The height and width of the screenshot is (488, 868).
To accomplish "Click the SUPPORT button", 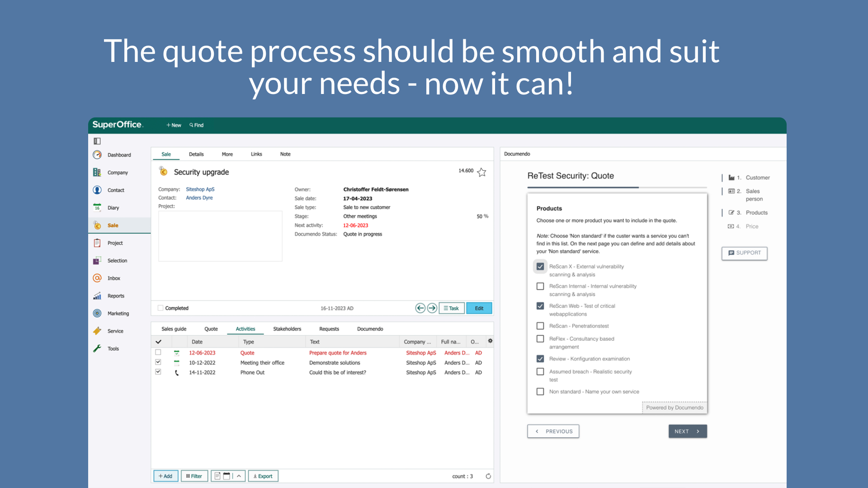I will 745,253.
